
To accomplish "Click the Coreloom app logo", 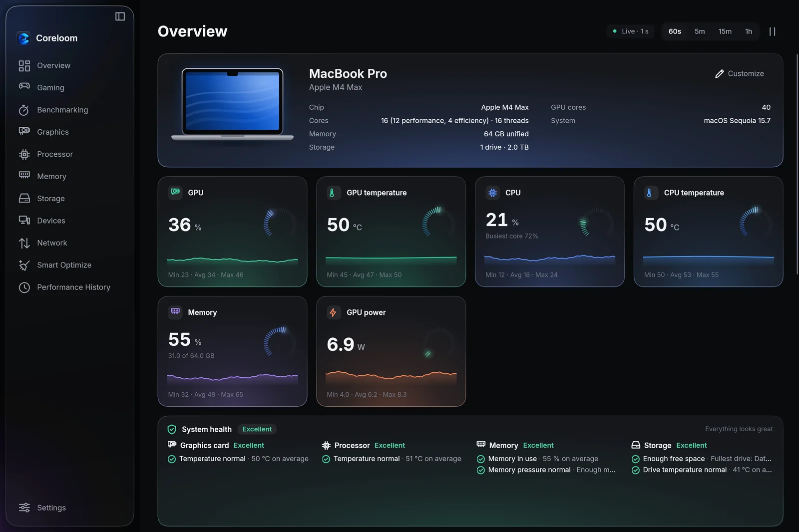I will [23, 38].
